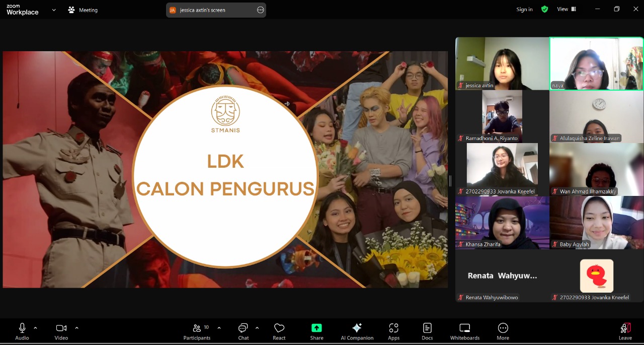The width and height of the screenshot is (644, 345).
Task: Click the muted mic icon beside Khansa Zharifa
Action: coord(460,244)
